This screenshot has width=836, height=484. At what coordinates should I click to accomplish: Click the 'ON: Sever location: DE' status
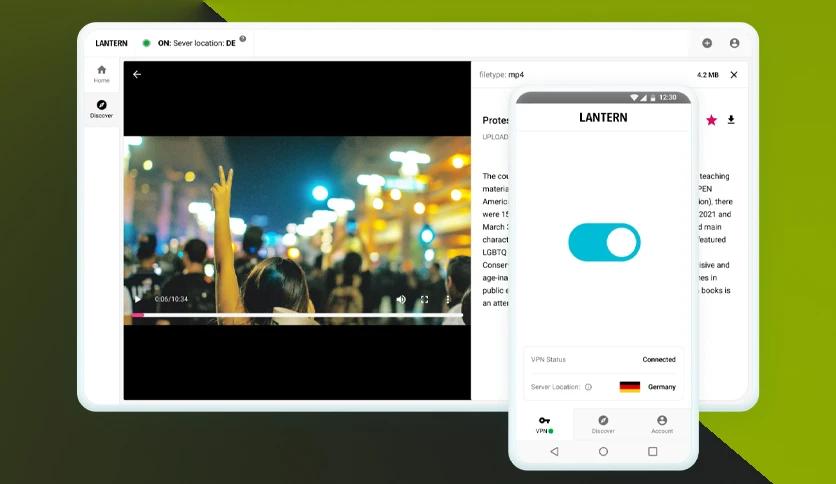[x=196, y=43]
